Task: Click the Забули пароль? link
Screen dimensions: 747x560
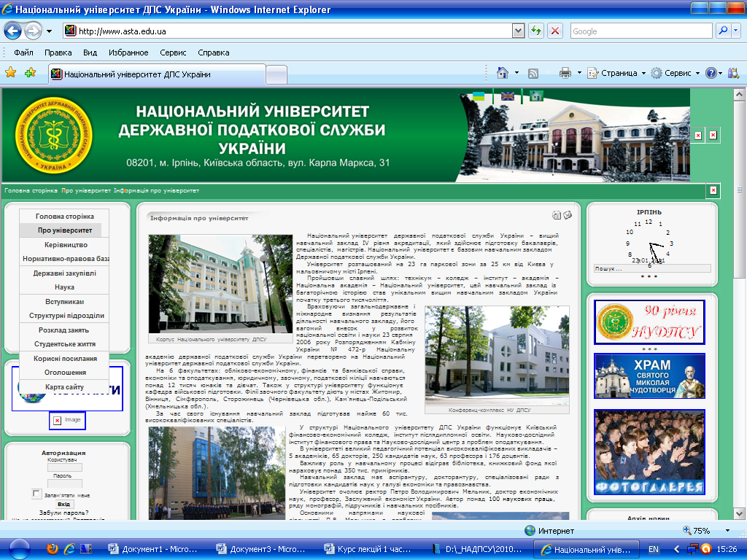Action: point(64,513)
